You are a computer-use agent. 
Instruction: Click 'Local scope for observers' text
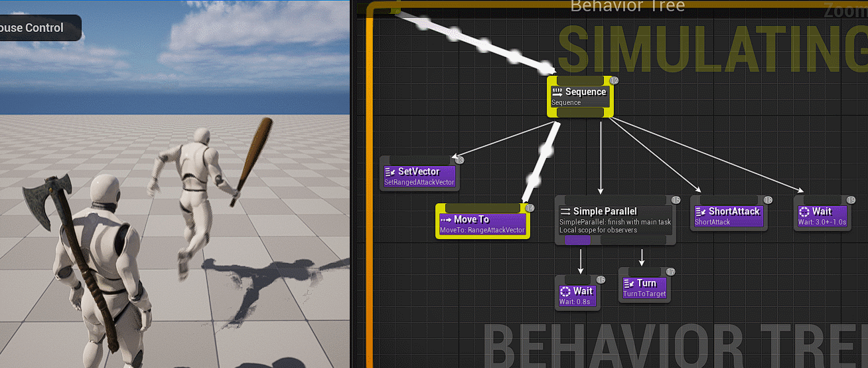[598, 230]
